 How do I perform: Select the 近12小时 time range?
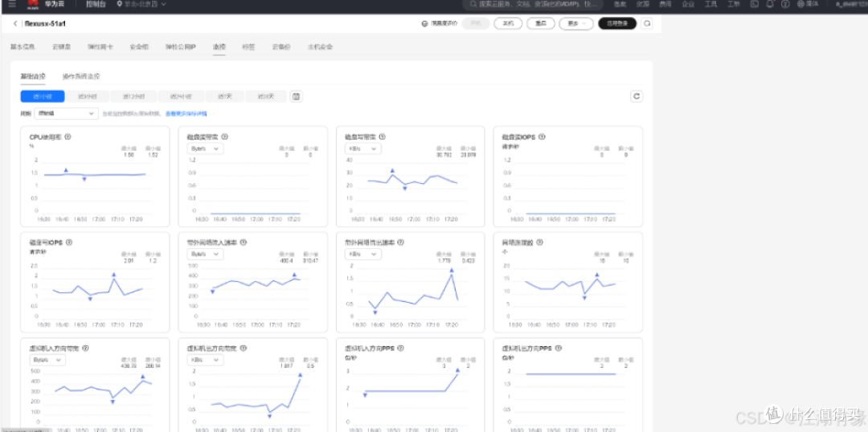coord(133,96)
